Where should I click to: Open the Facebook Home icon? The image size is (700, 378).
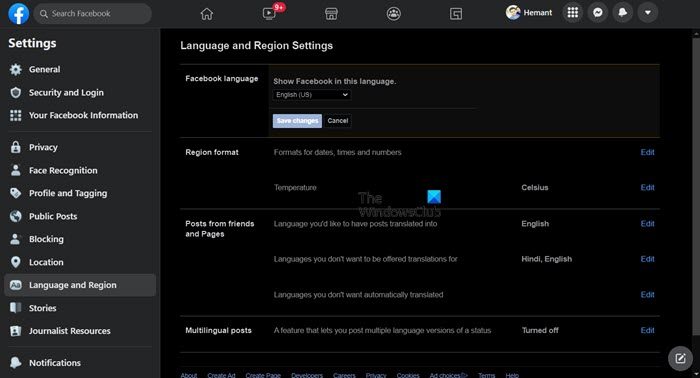click(207, 13)
